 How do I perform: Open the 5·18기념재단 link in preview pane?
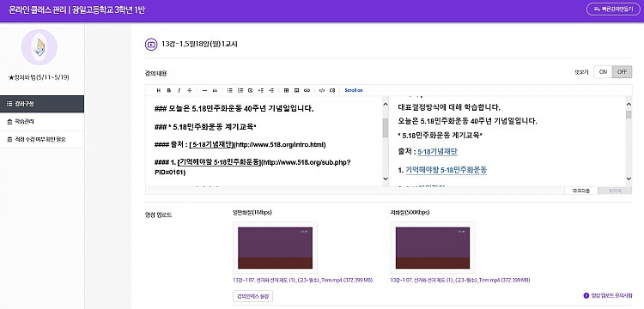[x=437, y=152]
